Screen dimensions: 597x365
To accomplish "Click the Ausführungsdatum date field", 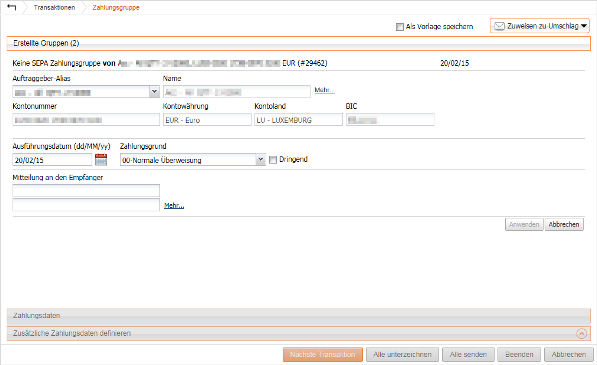I will (52, 160).
